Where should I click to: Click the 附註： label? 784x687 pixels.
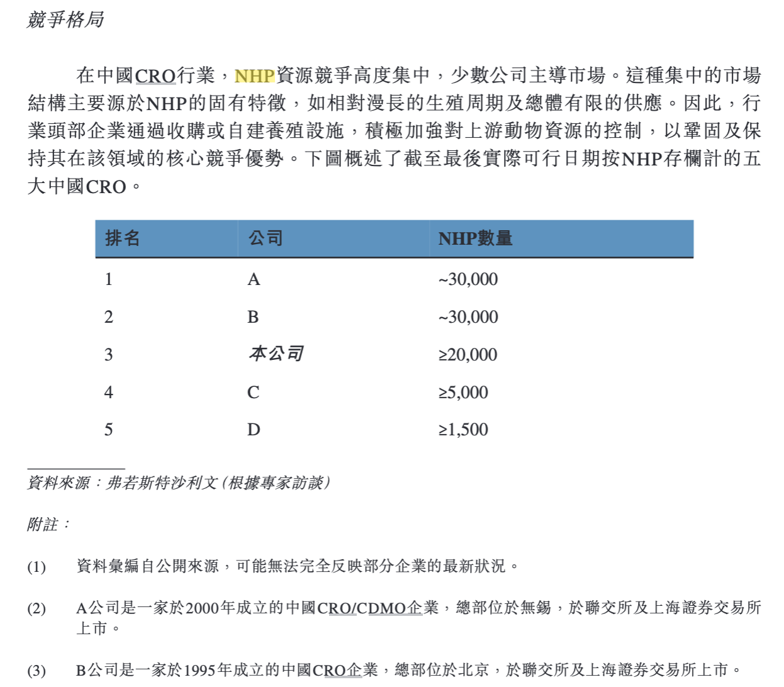(49, 524)
